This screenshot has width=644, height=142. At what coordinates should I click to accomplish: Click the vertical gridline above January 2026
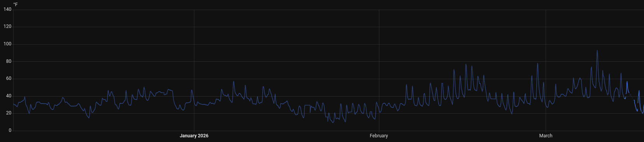194,70
